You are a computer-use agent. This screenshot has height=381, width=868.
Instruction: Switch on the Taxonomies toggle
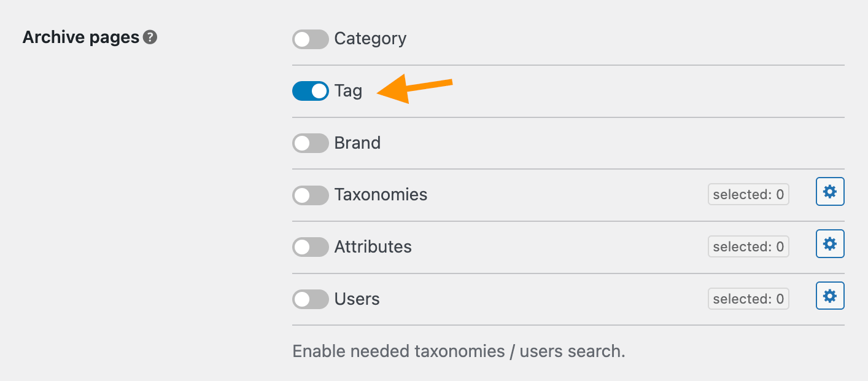[311, 195]
